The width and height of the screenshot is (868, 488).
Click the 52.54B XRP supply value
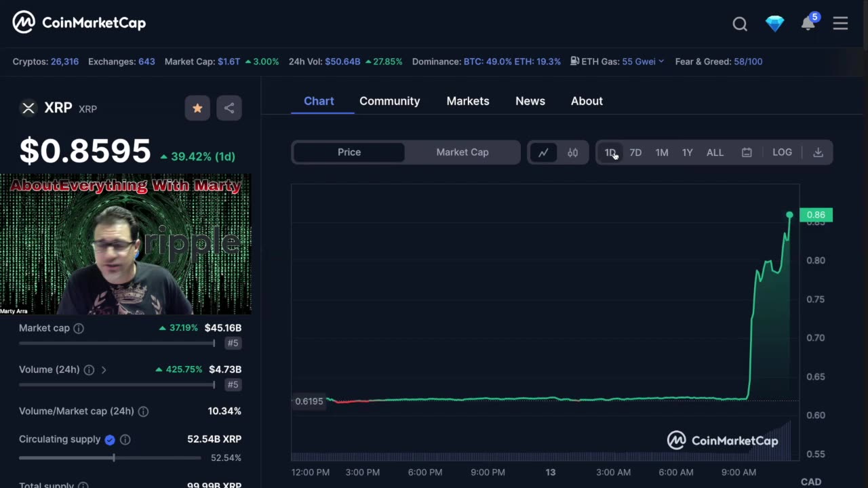214,439
